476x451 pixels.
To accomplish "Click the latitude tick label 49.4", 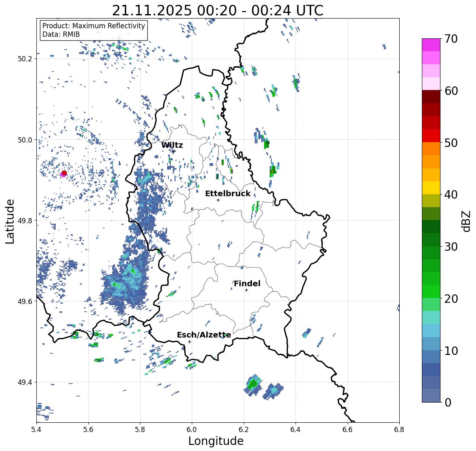I will (x=25, y=382).
